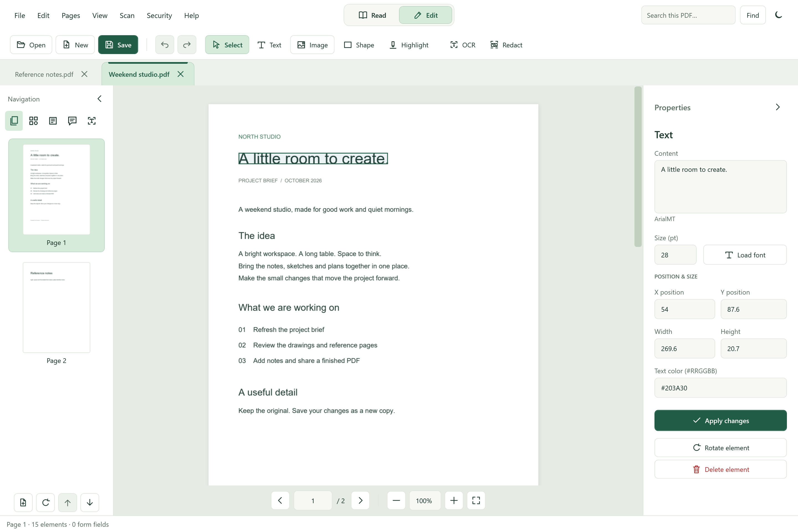Add a new page using bottom-left page icon

coord(23,502)
